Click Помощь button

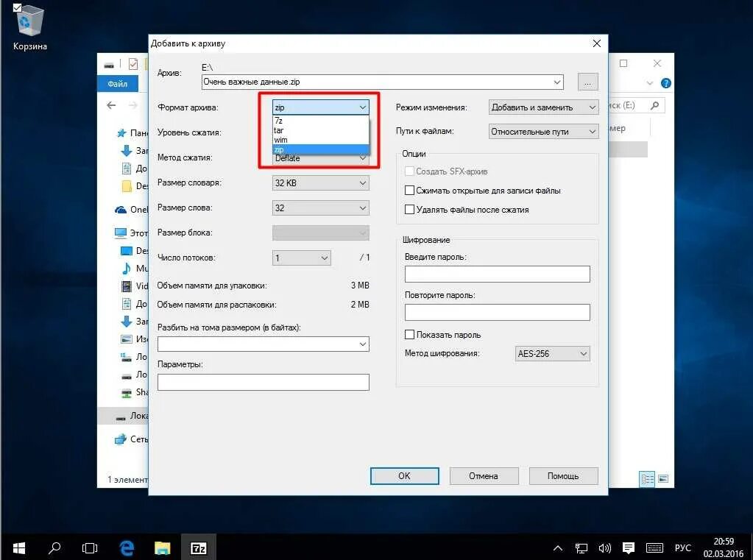[563, 476]
